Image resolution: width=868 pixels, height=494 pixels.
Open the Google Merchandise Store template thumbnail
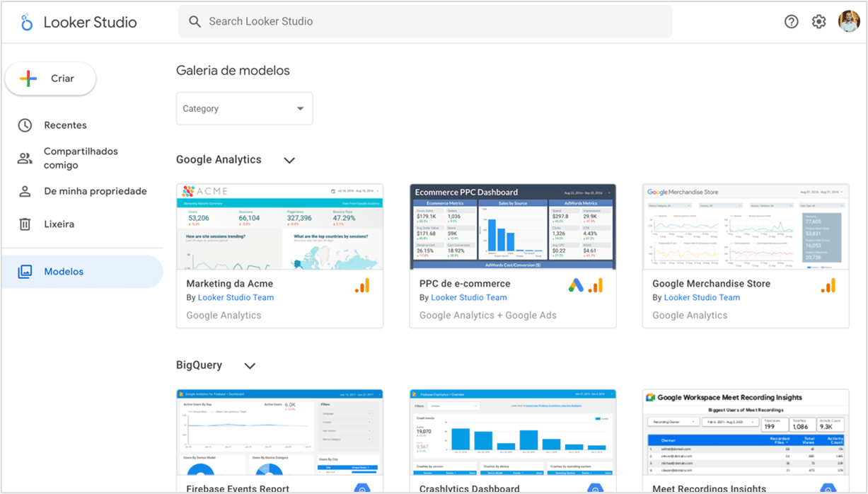(745, 226)
